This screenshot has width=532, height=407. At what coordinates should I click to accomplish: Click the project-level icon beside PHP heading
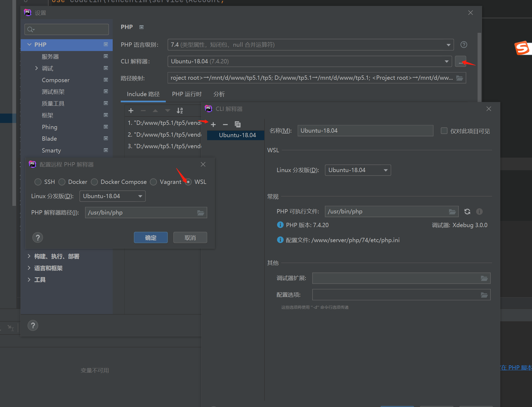pos(142,27)
